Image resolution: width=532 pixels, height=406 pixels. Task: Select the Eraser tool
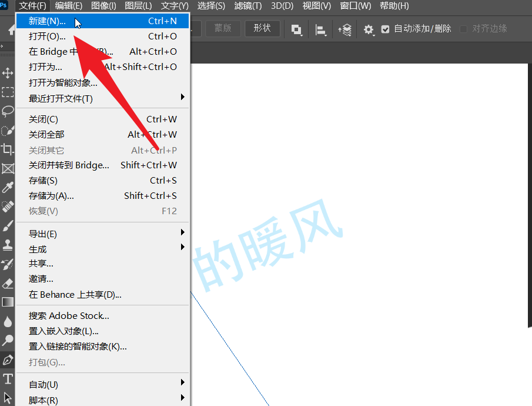click(x=8, y=283)
